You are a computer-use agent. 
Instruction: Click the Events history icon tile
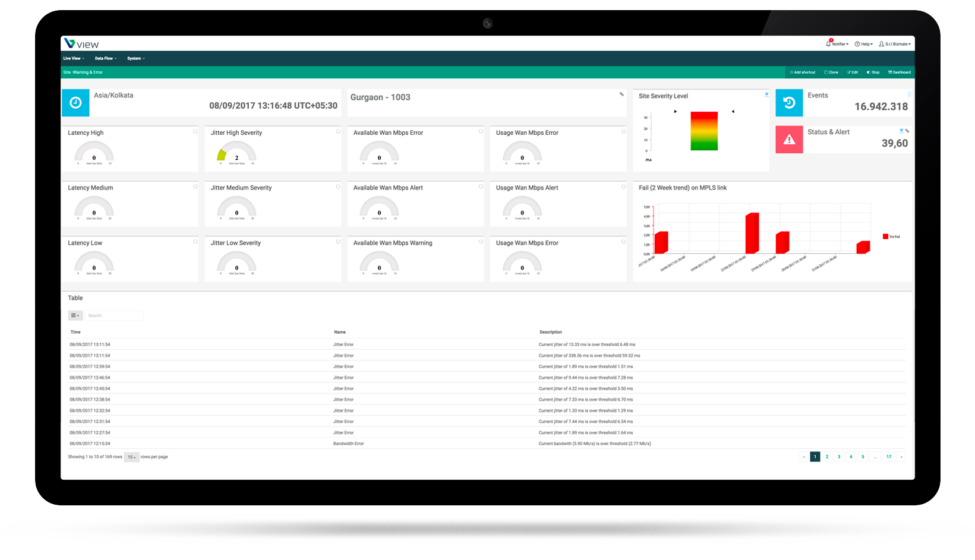[x=789, y=103]
